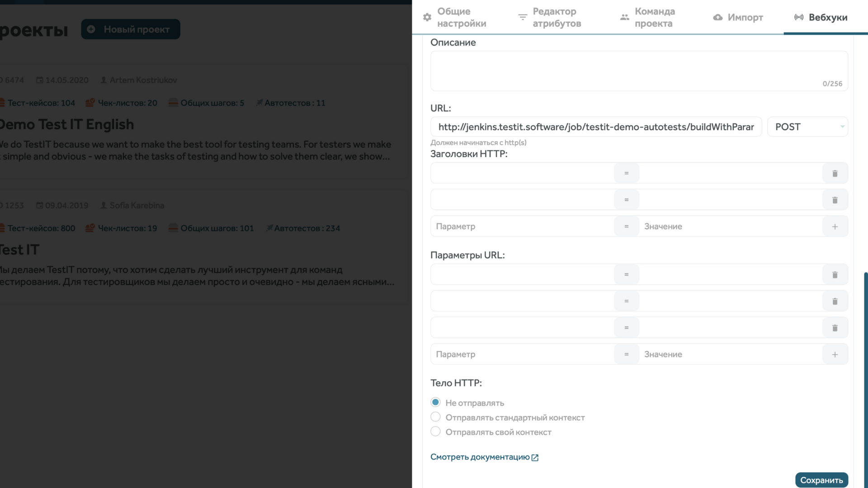Focus the Описание text area

point(639,71)
